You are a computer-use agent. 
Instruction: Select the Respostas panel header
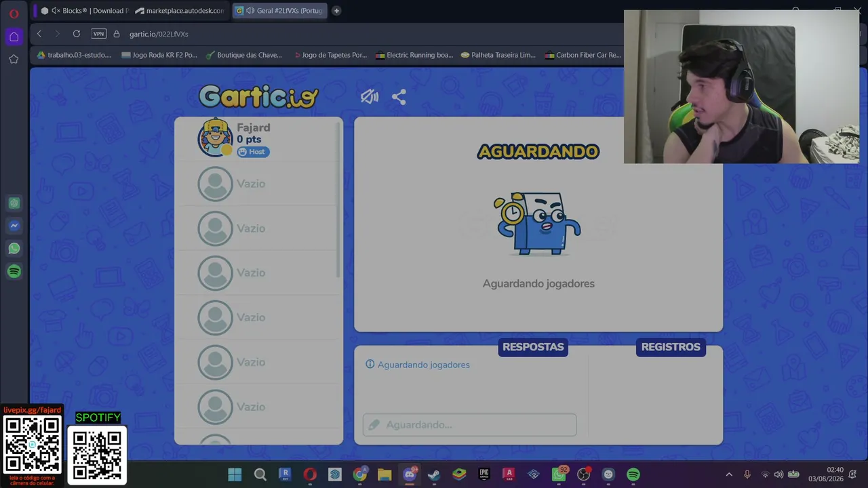click(x=533, y=347)
